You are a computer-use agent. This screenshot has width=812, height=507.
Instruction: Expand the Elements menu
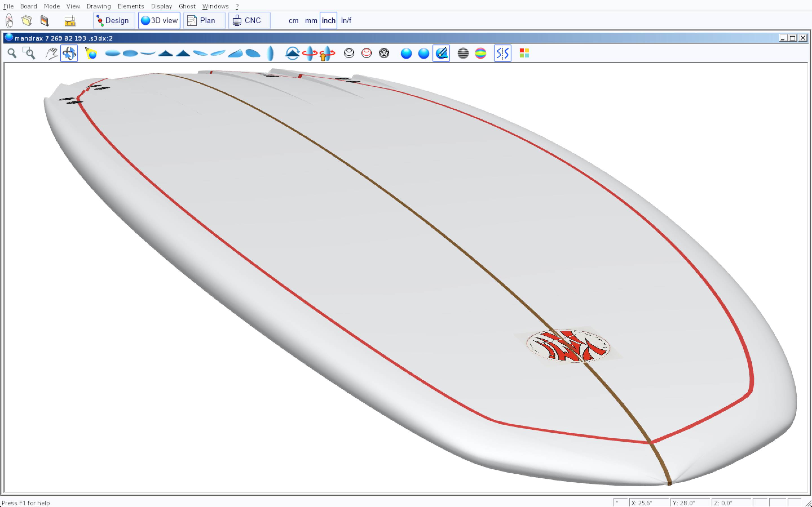(131, 6)
